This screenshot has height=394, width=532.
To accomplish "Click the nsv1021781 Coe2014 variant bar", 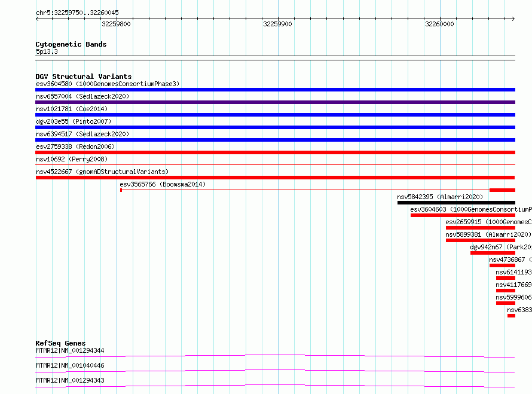I will click(275, 115).
